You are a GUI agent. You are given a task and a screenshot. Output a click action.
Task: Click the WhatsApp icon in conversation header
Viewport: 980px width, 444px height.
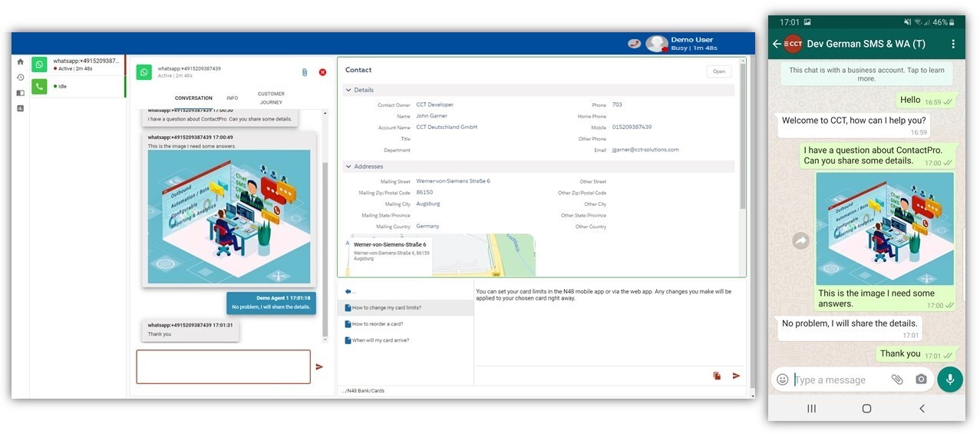[144, 72]
